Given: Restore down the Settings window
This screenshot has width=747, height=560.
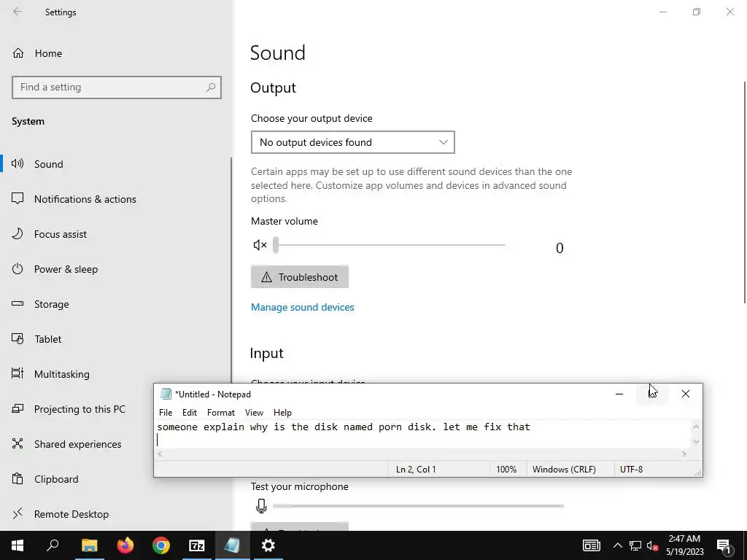Looking at the screenshot, I should [697, 12].
